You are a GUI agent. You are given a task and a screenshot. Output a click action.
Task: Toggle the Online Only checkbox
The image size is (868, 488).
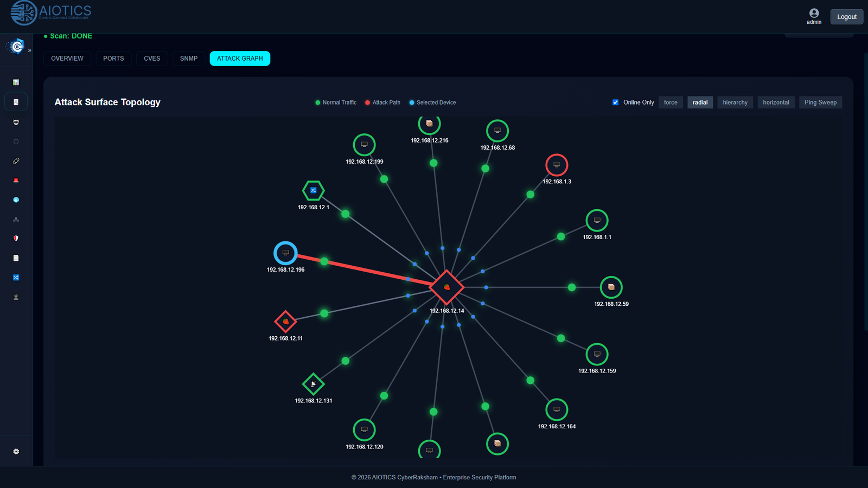click(615, 102)
